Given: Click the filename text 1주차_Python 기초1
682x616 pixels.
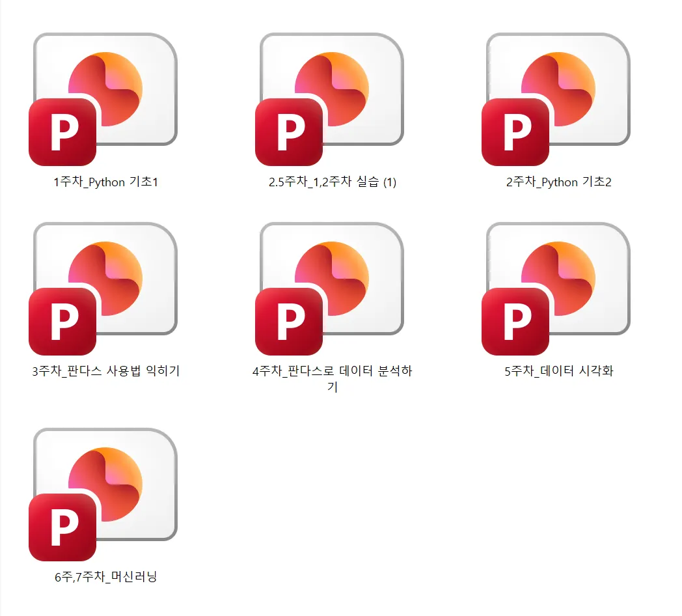Looking at the screenshot, I should (105, 182).
